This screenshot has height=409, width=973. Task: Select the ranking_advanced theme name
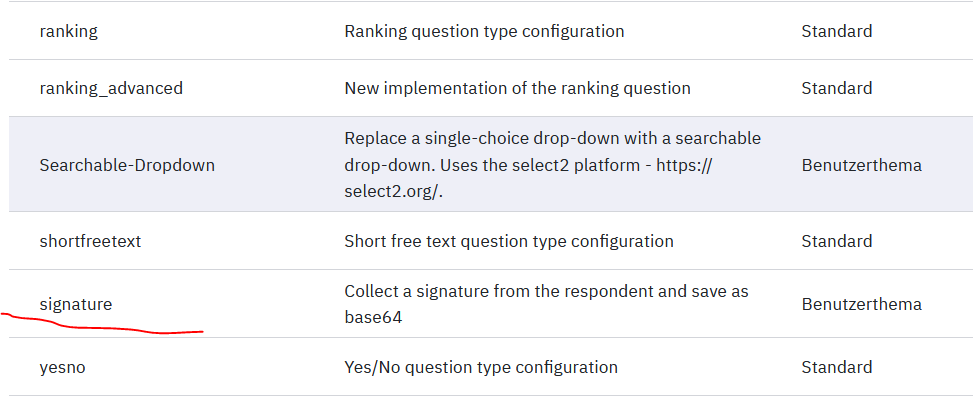111,88
